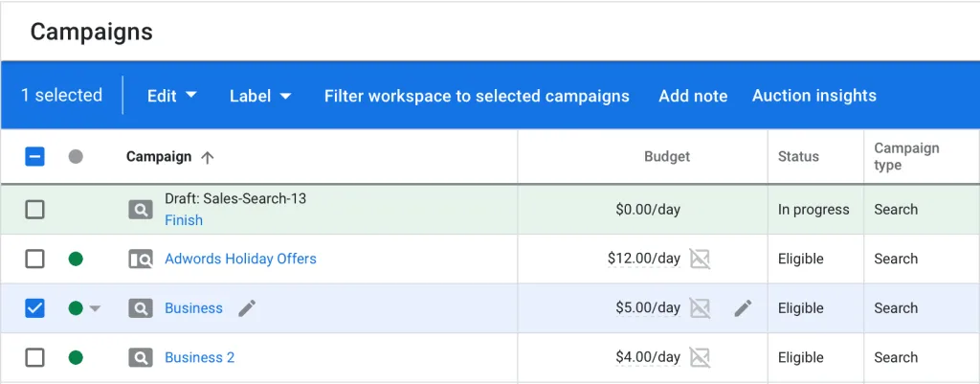Screen dimensions: 980x384
Task: Click the edit budget pencil in Business row
Action: 743,308
